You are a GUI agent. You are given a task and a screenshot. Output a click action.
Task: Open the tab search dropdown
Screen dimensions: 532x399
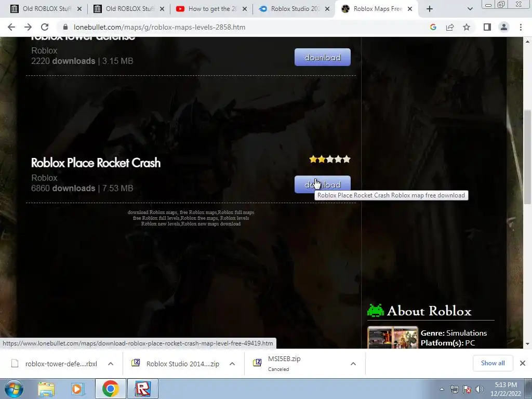point(470,9)
